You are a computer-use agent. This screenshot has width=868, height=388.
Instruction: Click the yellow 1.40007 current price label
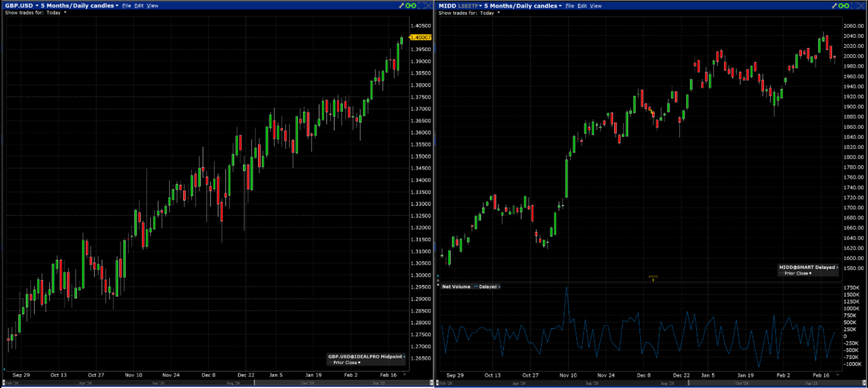tap(420, 38)
